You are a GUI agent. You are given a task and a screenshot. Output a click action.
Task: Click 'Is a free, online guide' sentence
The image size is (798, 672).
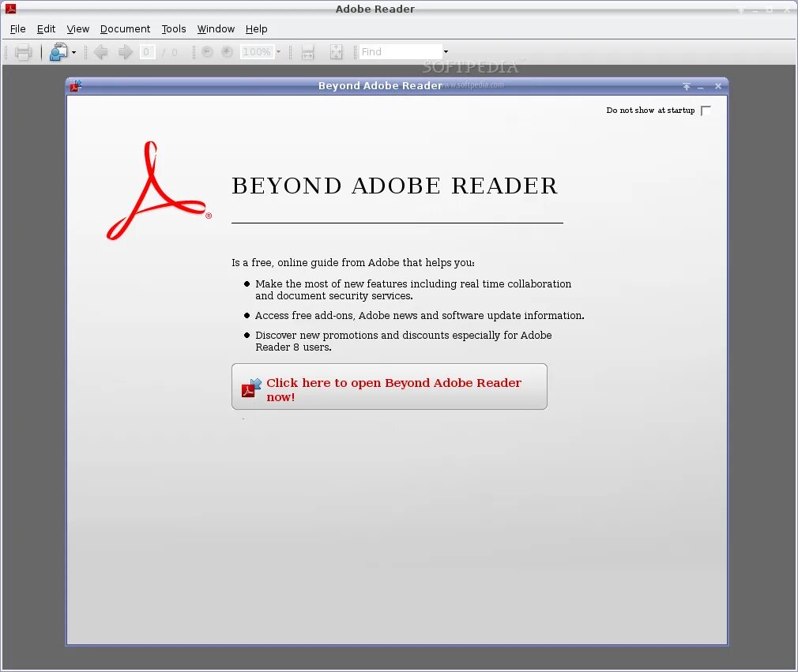tap(353, 262)
